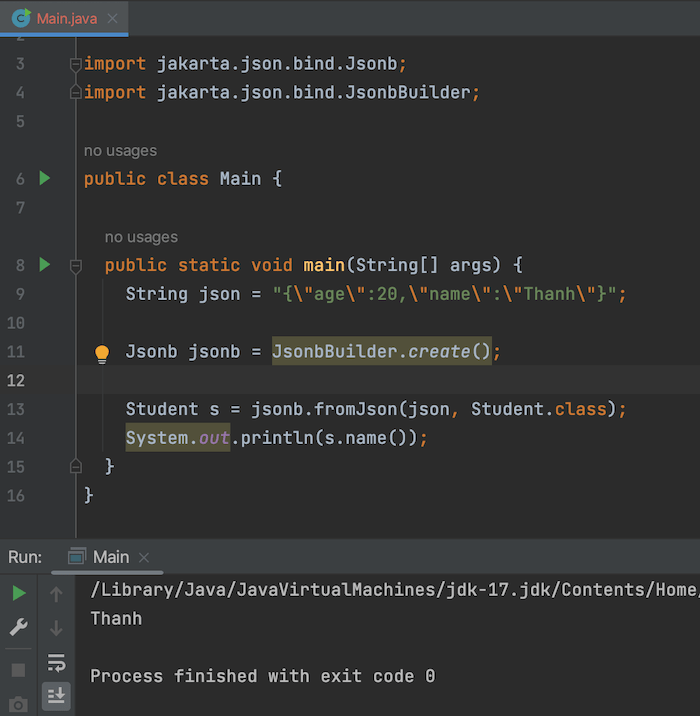The height and width of the screenshot is (716, 700).
Task: Click the Run: panel label
Action: [25, 557]
